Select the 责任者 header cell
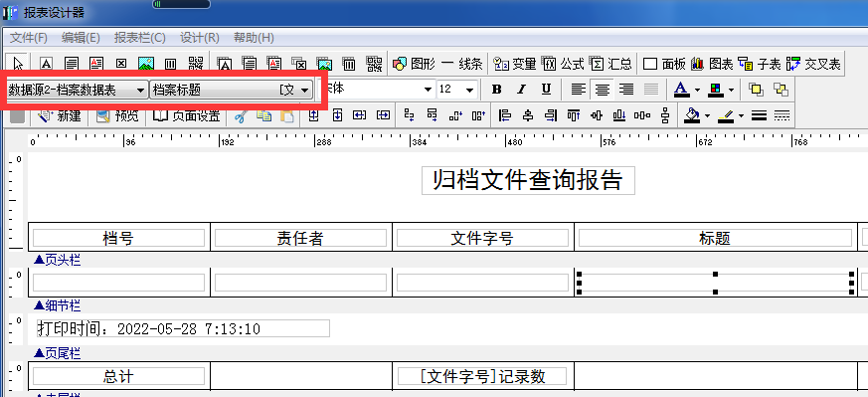 coord(300,238)
